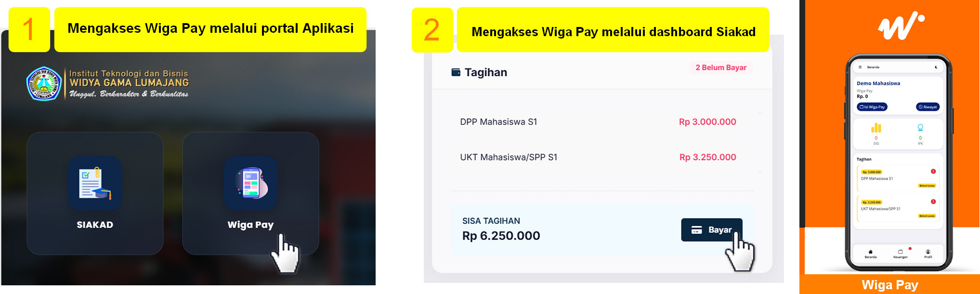Tap the DPP Mahasiswa S1 card on phone
This screenshot has width=980, height=294.
pyautogui.click(x=897, y=179)
